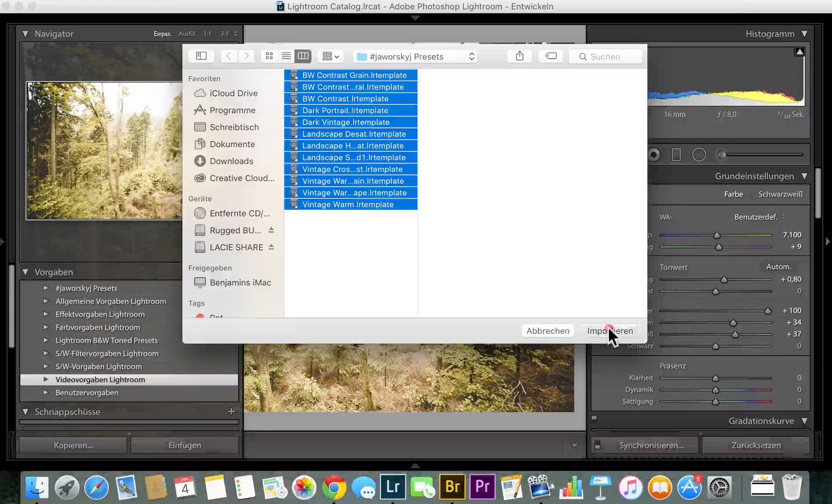Switch file dialog to icon view

coord(269,56)
